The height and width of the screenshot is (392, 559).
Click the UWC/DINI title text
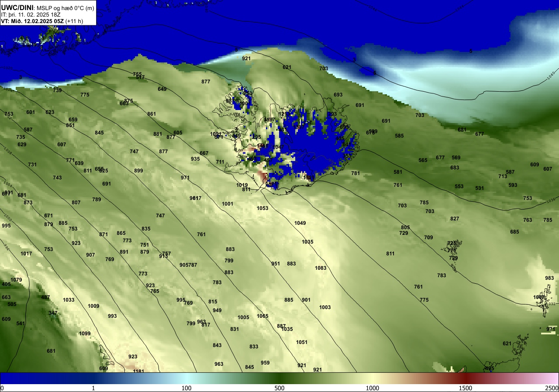pos(17,7)
